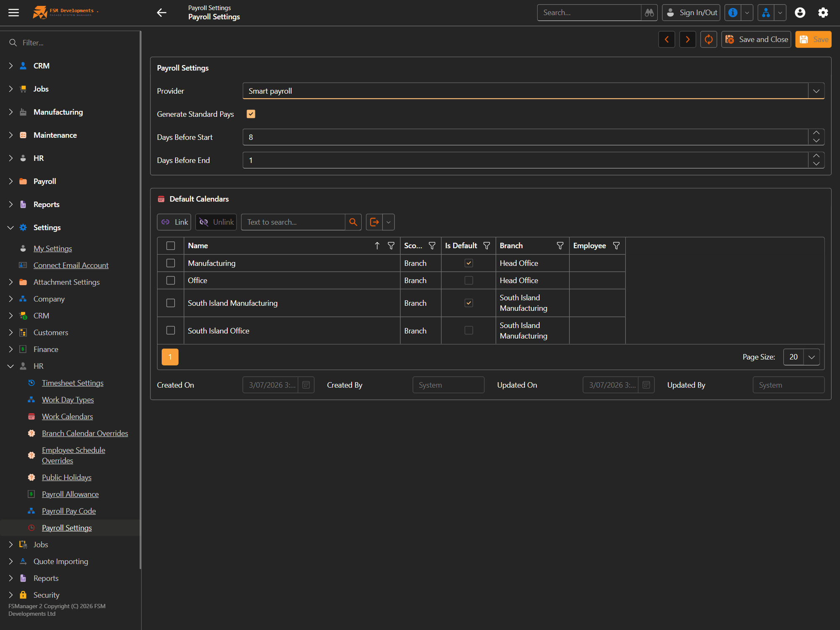Click the orange Save button

tap(813, 39)
